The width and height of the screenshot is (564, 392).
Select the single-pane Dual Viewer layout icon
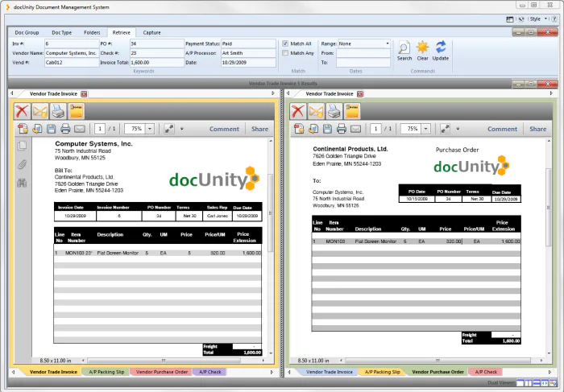[x=520, y=383]
